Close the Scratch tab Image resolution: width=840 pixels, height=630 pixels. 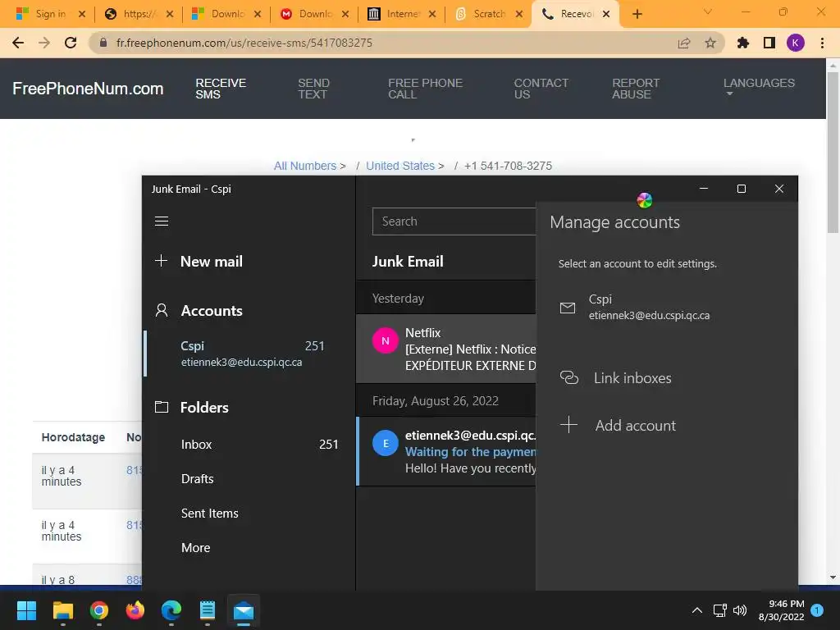519,14
